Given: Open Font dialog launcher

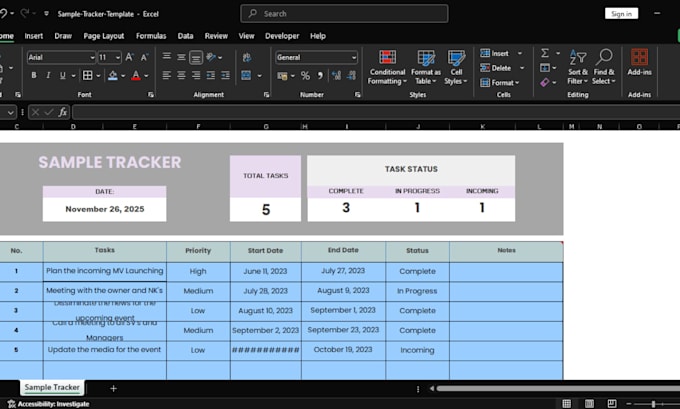Looking at the screenshot, I should click(150, 95).
